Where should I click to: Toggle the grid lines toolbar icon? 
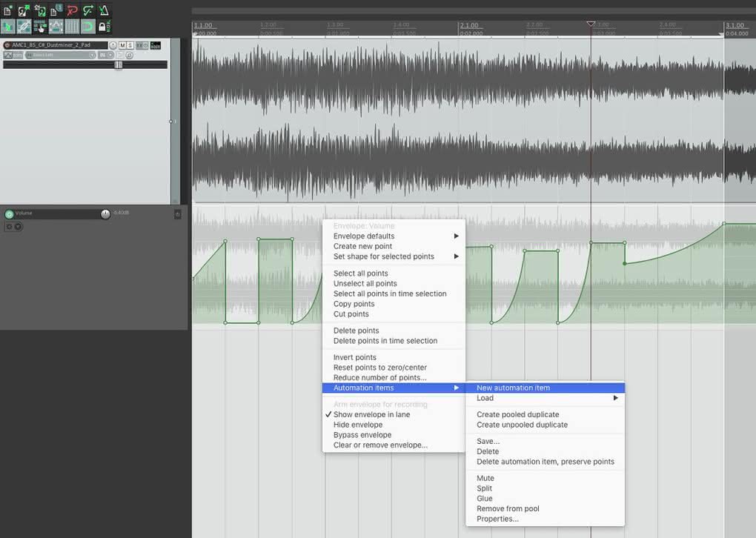[x=72, y=27]
